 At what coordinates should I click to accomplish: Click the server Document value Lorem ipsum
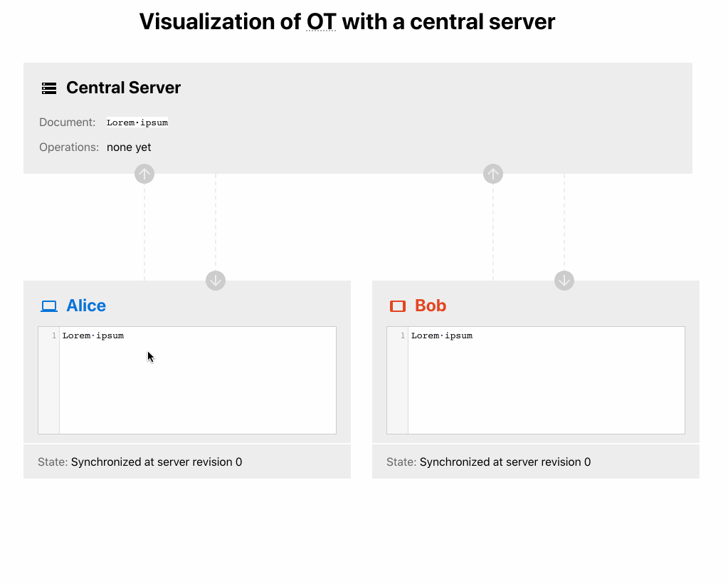point(137,122)
